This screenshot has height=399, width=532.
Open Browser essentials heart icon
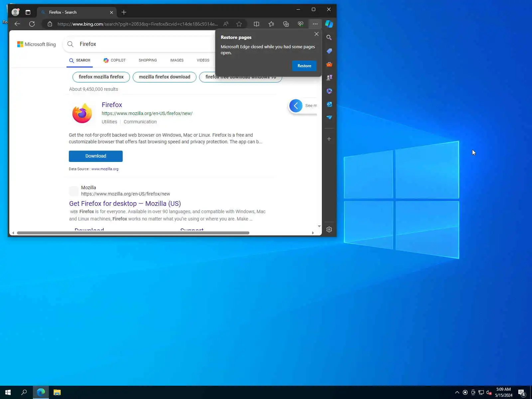click(301, 24)
